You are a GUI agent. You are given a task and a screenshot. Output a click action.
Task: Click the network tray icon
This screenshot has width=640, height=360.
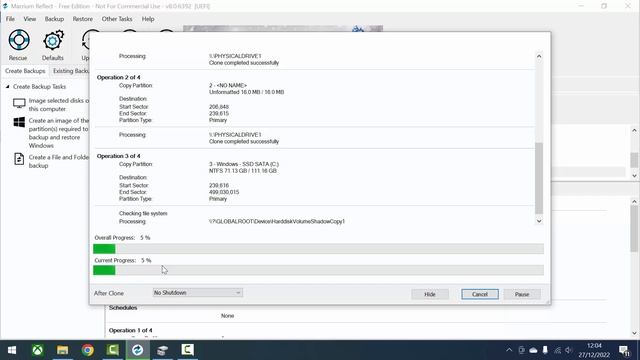point(557,350)
